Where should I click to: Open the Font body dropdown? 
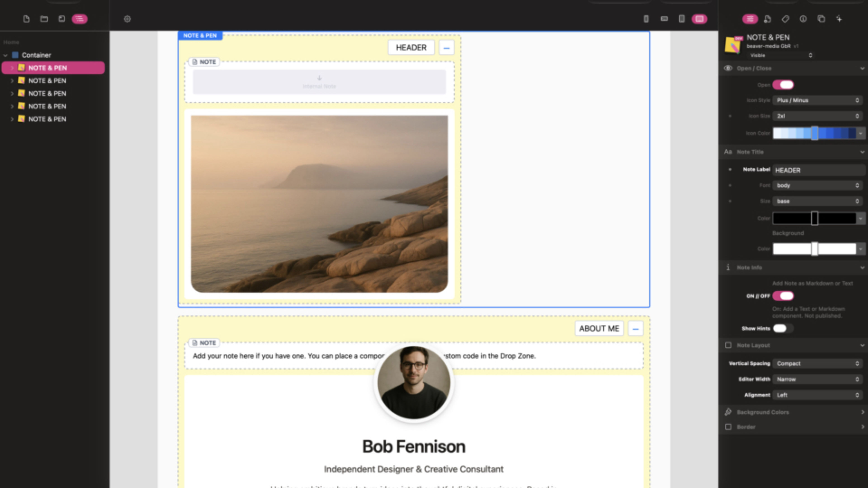tap(818, 185)
